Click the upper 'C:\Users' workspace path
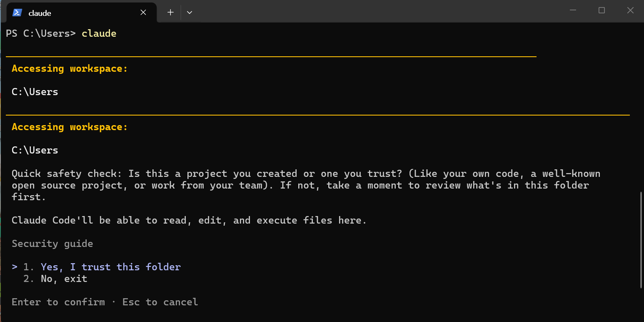 [x=35, y=92]
